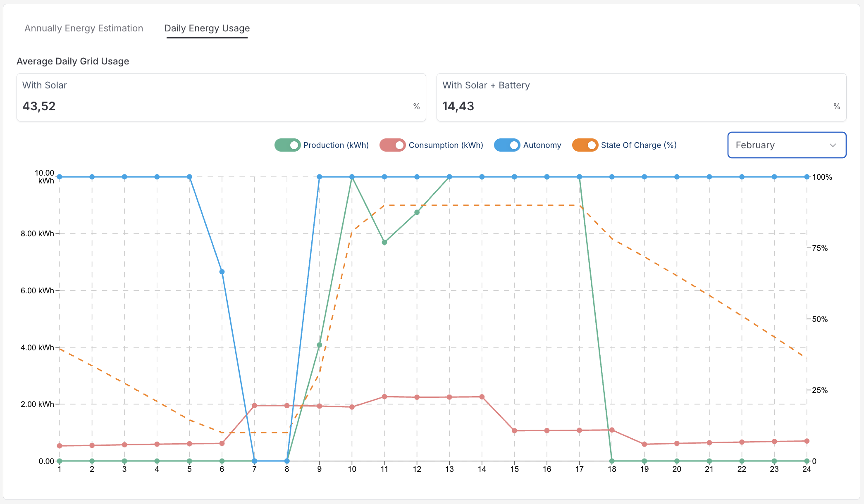Click the Production (kWh) legend label
Screen dimensions: 864x504
point(336,145)
